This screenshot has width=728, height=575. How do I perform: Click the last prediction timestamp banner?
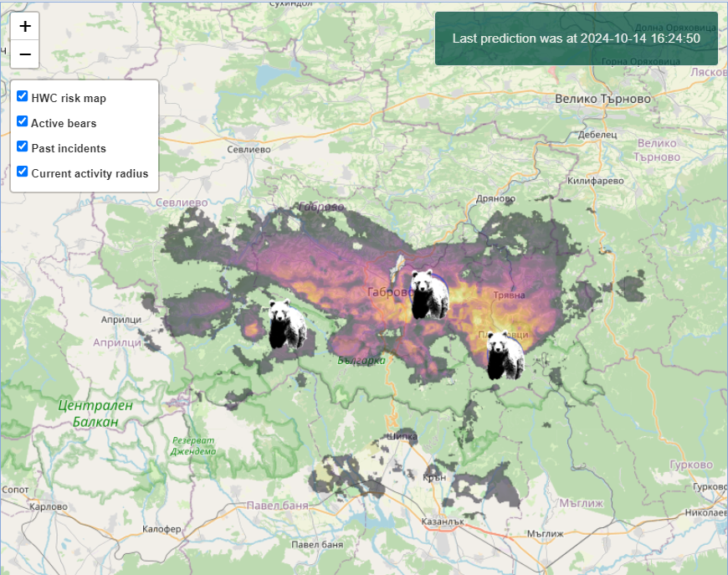click(577, 39)
